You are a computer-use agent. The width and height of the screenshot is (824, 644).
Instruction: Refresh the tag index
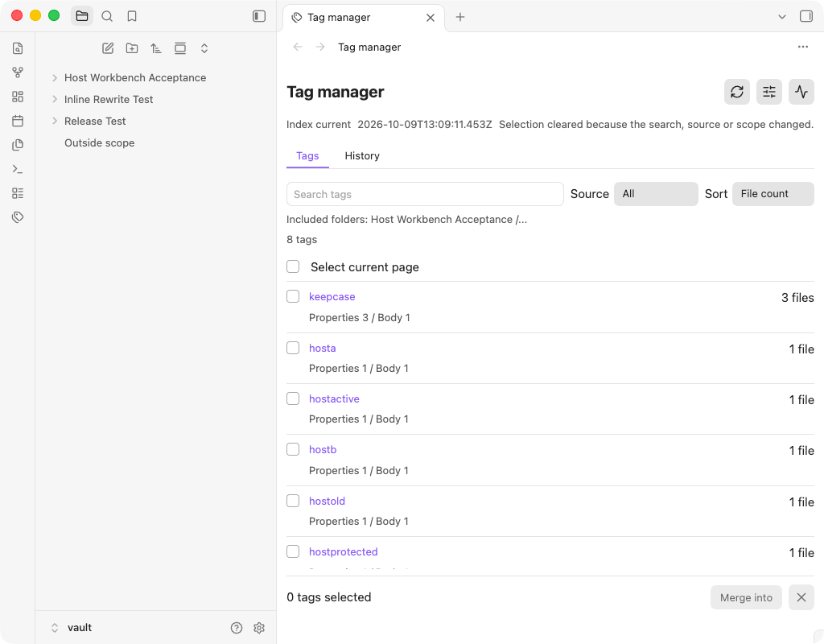coord(737,92)
